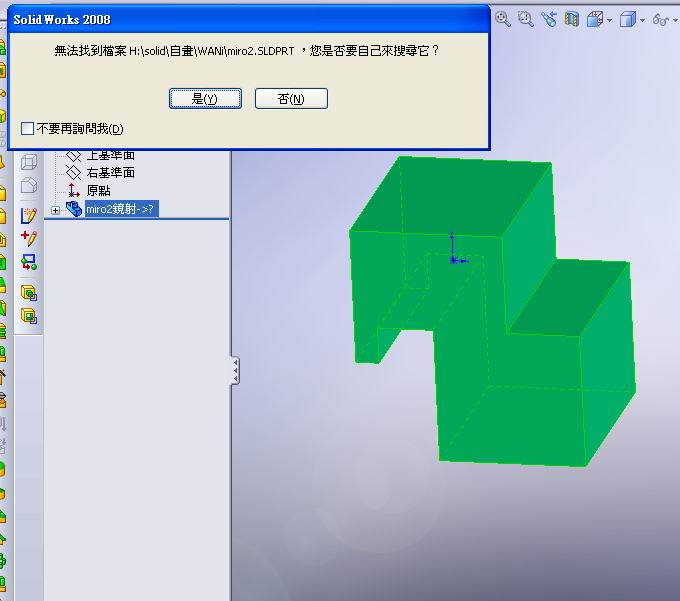Click the 否(N) button in the dialog
The image size is (680, 601).
291,99
